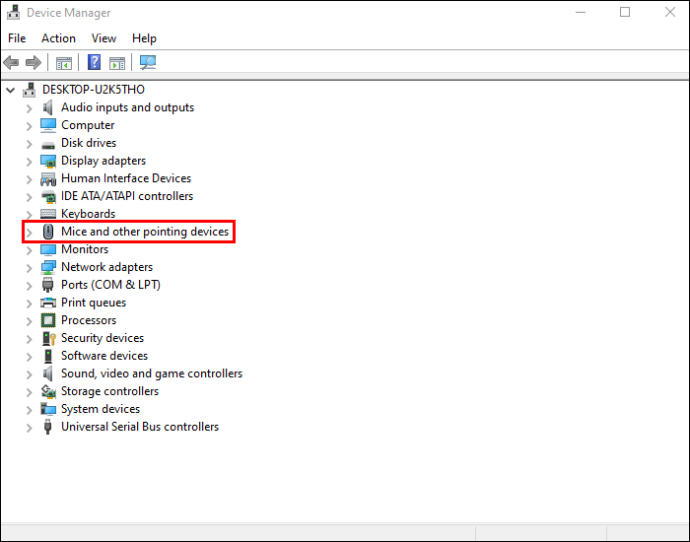The height and width of the screenshot is (542, 690).
Task: Open the Action menu
Action: click(x=59, y=38)
